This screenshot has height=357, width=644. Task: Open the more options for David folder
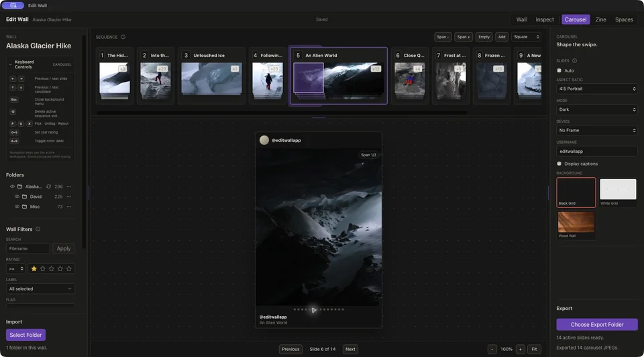click(69, 197)
